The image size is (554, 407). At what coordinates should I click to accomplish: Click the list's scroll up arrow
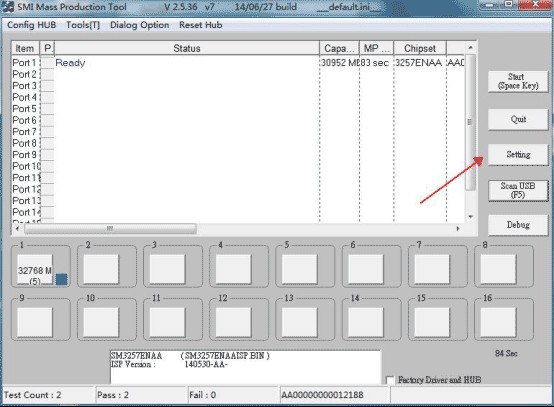470,48
